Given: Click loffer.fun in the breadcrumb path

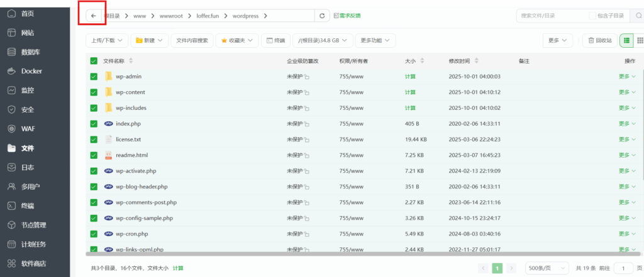Looking at the screenshot, I should point(208,16).
